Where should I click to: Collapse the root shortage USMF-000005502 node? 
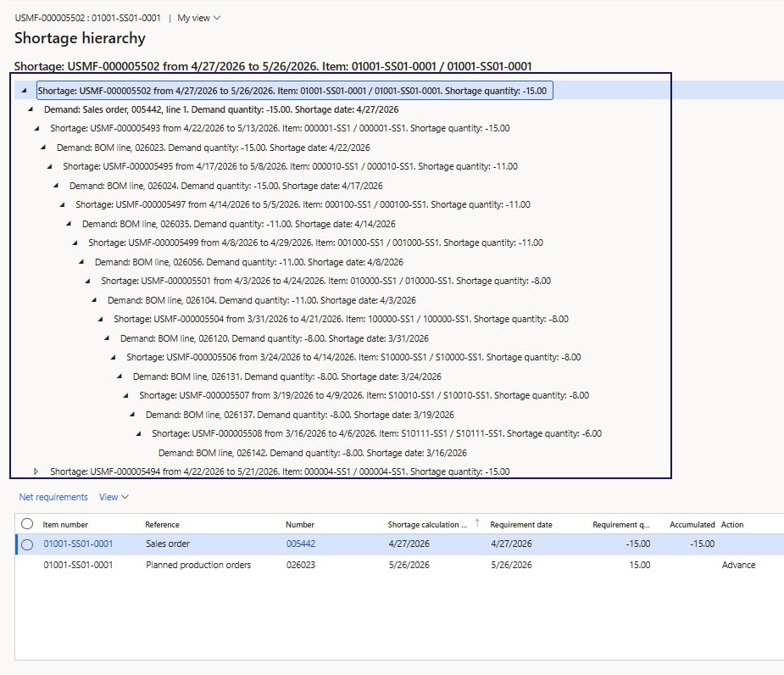pos(24,90)
